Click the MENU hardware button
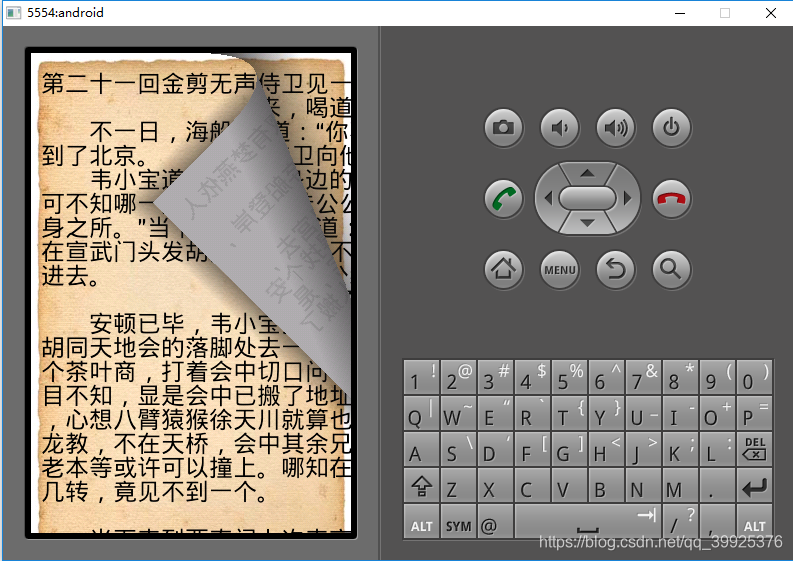The image size is (793, 561). [559, 269]
